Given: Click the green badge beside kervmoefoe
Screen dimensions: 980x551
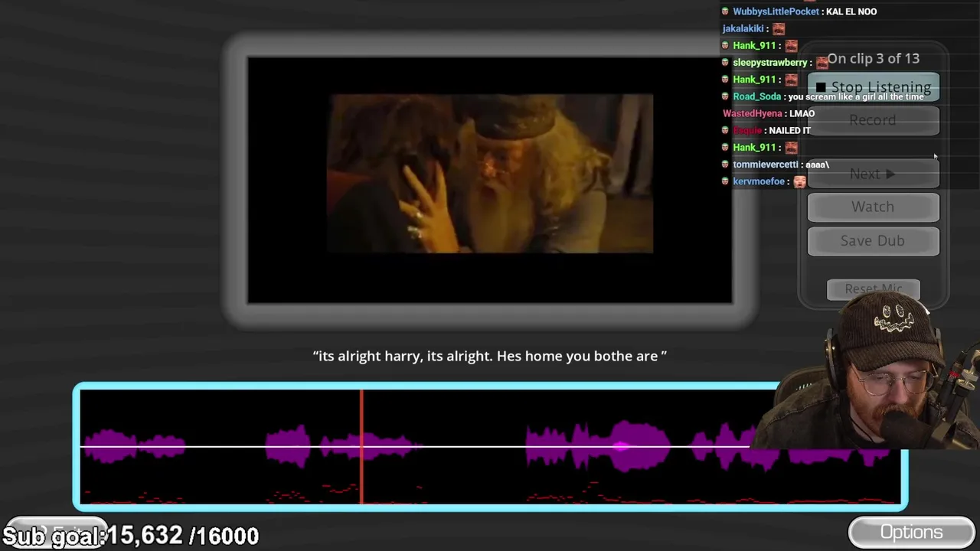Looking at the screenshot, I should 725,181.
